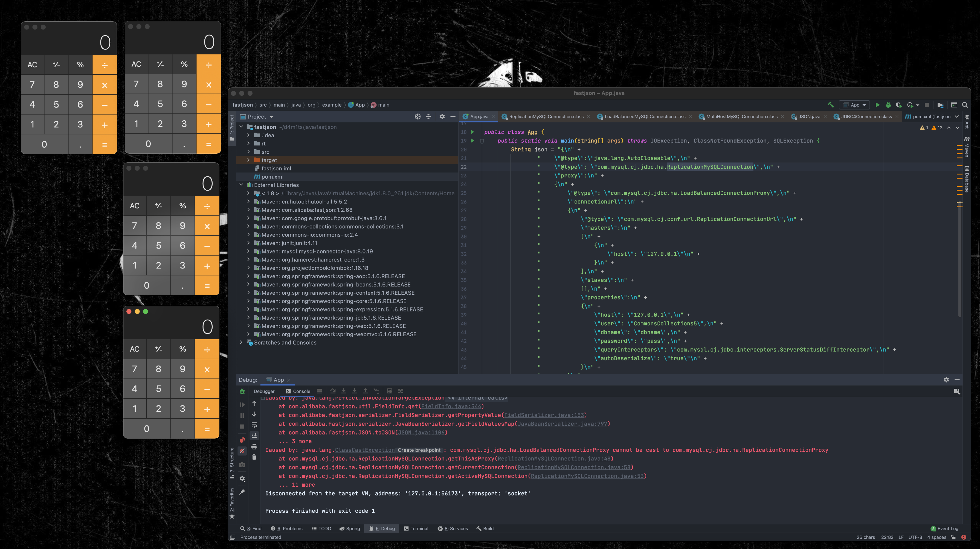Toggle soft-wrap in console gutter
This screenshot has height=549, width=980.
(254, 425)
